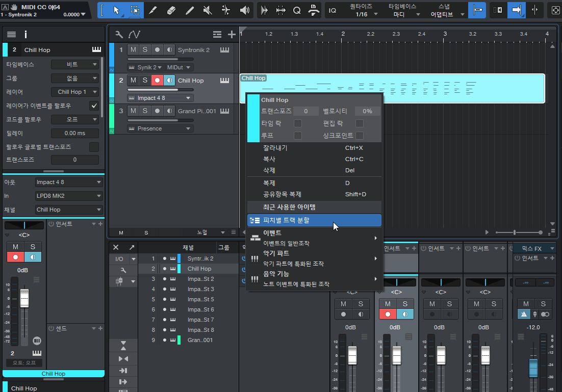Open the inspector info i icon
The image size is (562, 392).
25,34
